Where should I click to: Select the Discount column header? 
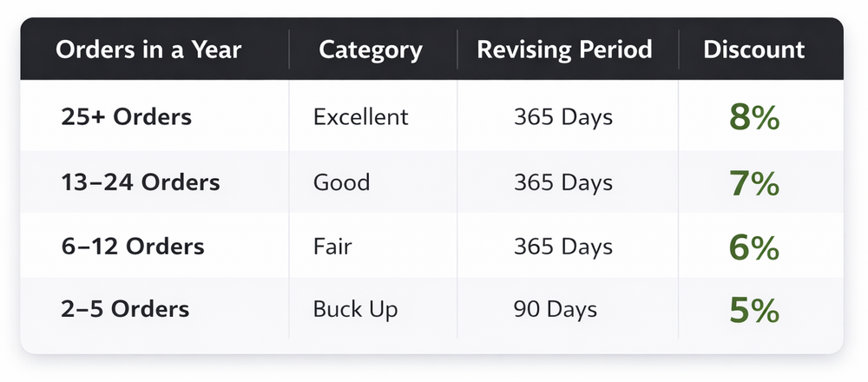(x=753, y=49)
